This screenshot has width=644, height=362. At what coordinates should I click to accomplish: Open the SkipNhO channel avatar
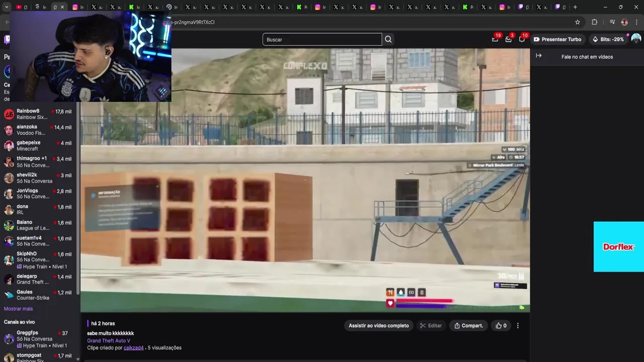click(x=9, y=260)
